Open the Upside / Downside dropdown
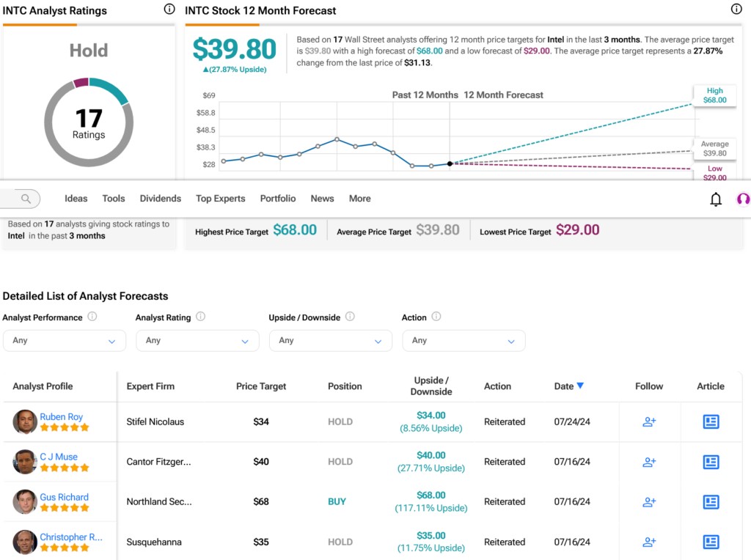Viewport: 751px width, 560px height. [x=331, y=340]
